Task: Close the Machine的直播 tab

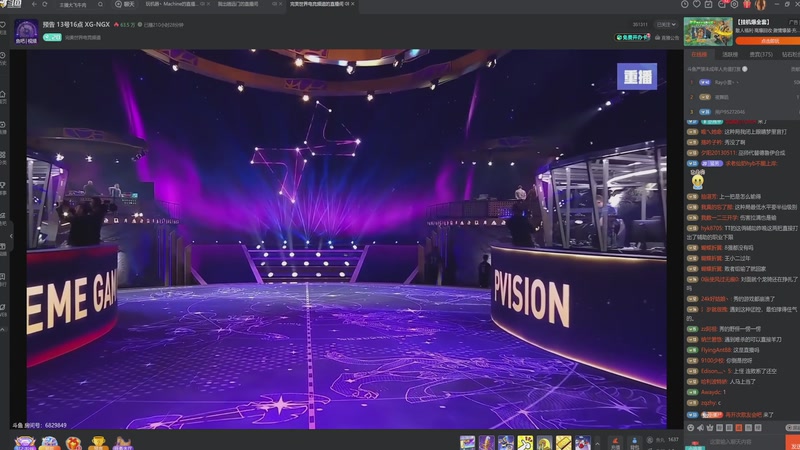Action: click(x=208, y=4)
